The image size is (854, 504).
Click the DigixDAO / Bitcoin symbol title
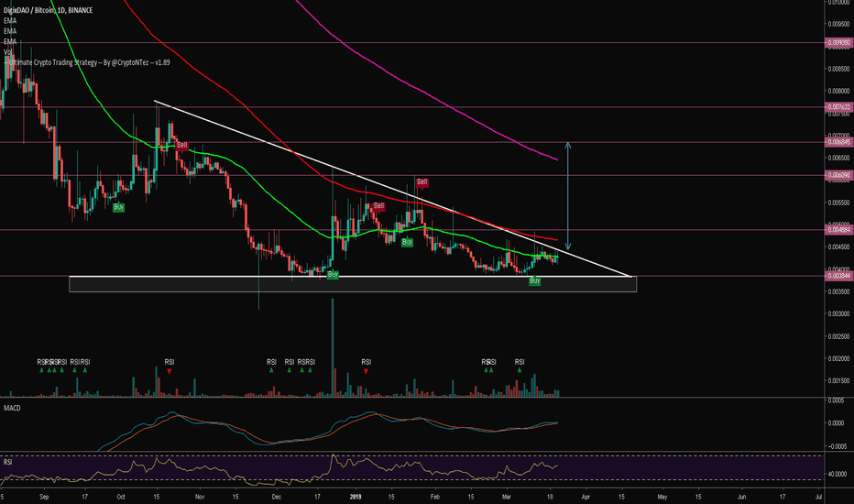[x=48, y=10]
